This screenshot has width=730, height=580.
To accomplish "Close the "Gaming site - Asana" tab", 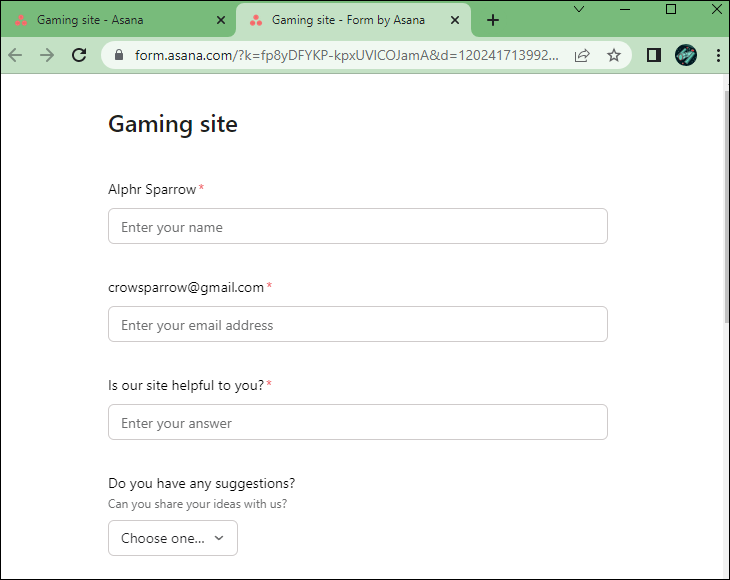I will tap(220, 20).
